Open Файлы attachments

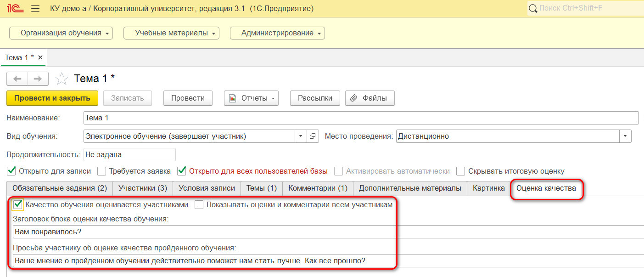(x=370, y=98)
